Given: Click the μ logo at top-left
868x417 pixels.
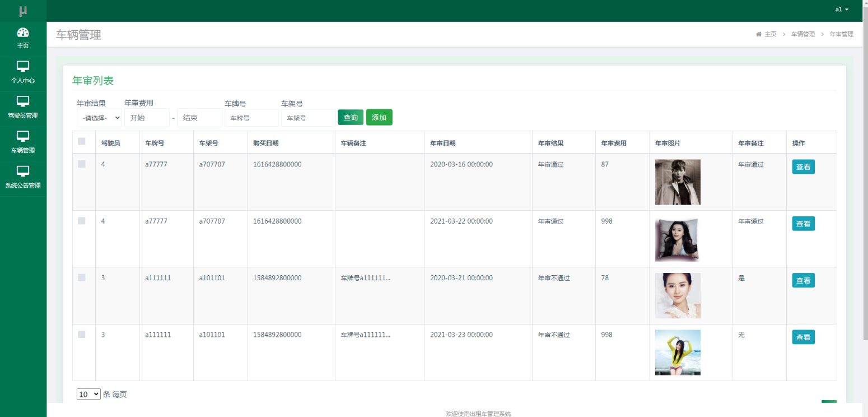Looking at the screenshot, I should click(23, 11).
